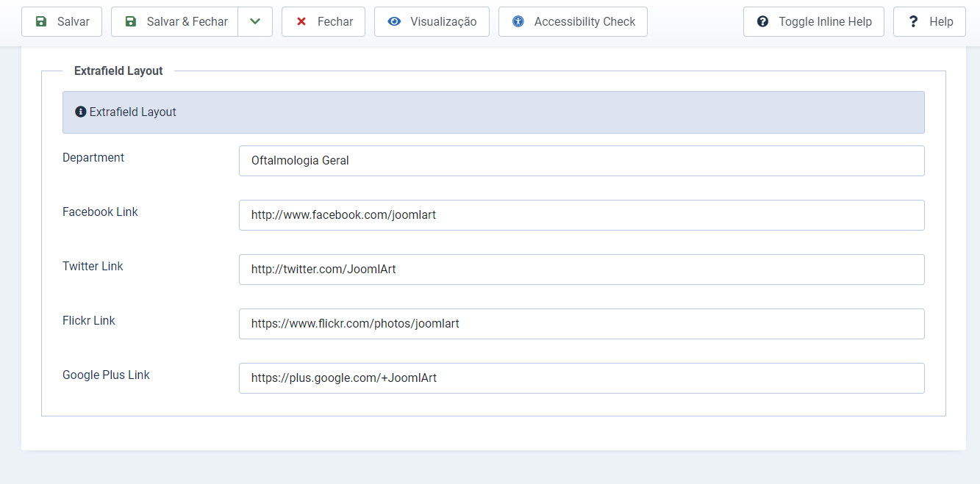This screenshot has height=484, width=980.
Task: Click the info icon in the Extrafield Layout banner
Action: point(81,112)
